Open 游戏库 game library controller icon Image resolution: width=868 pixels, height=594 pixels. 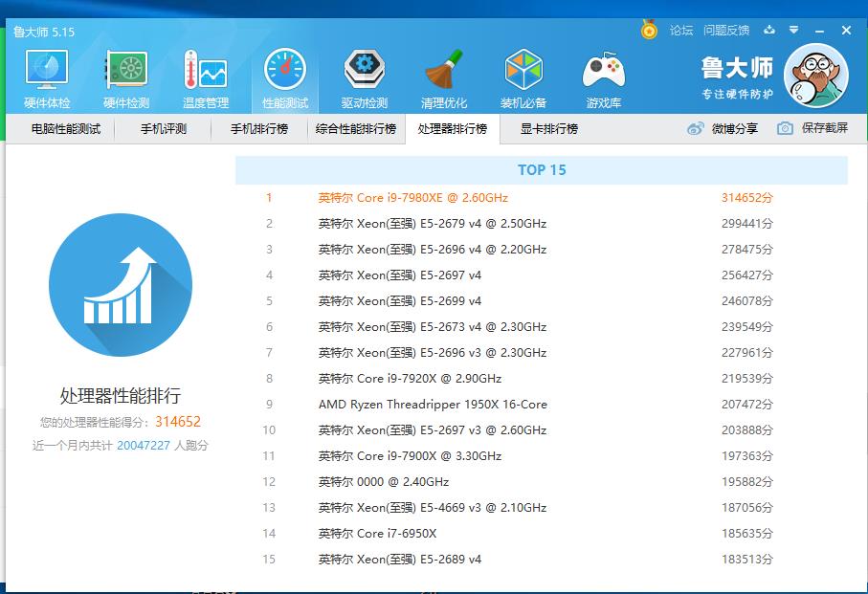click(603, 77)
